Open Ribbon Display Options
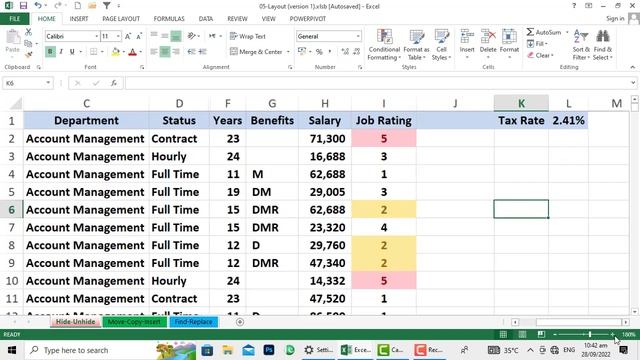 589,6
